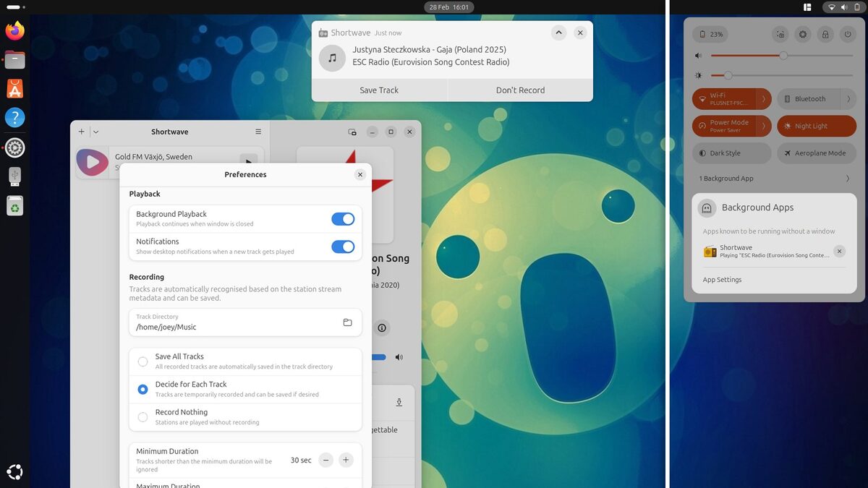Image resolution: width=868 pixels, height=488 pixels.
Task: Click Save Track in the notification
Action: (x=379, y=90)
